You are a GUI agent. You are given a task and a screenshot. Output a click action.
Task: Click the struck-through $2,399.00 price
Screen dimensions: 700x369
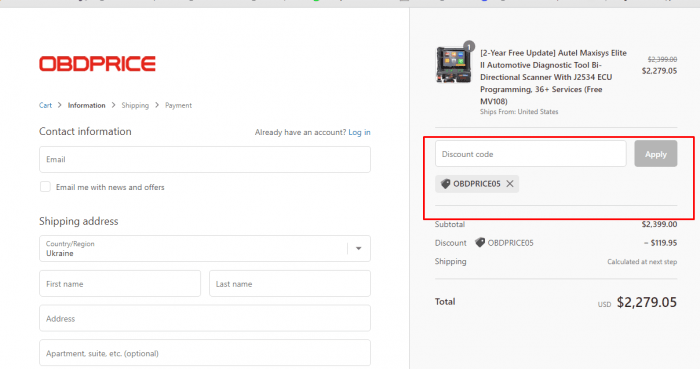click(662, 59)
